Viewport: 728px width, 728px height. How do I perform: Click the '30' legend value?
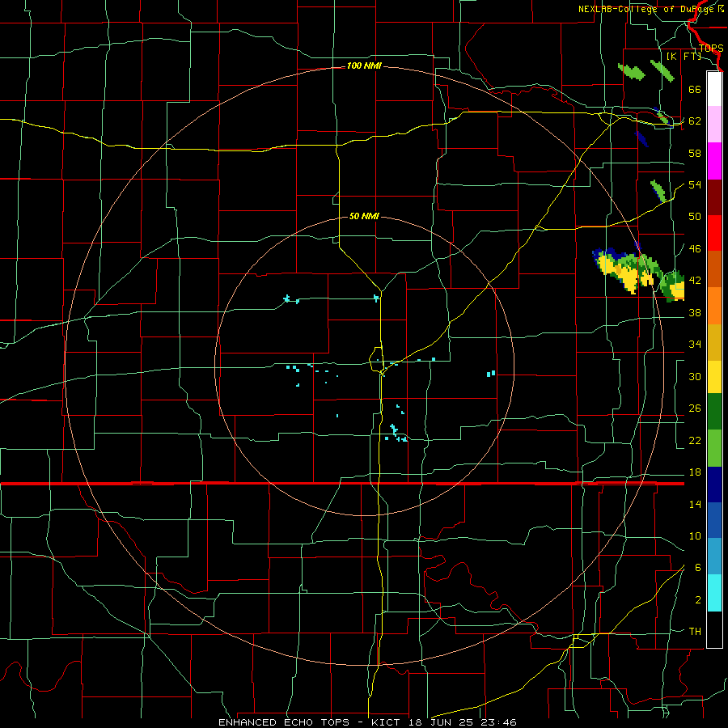point(695,376)
